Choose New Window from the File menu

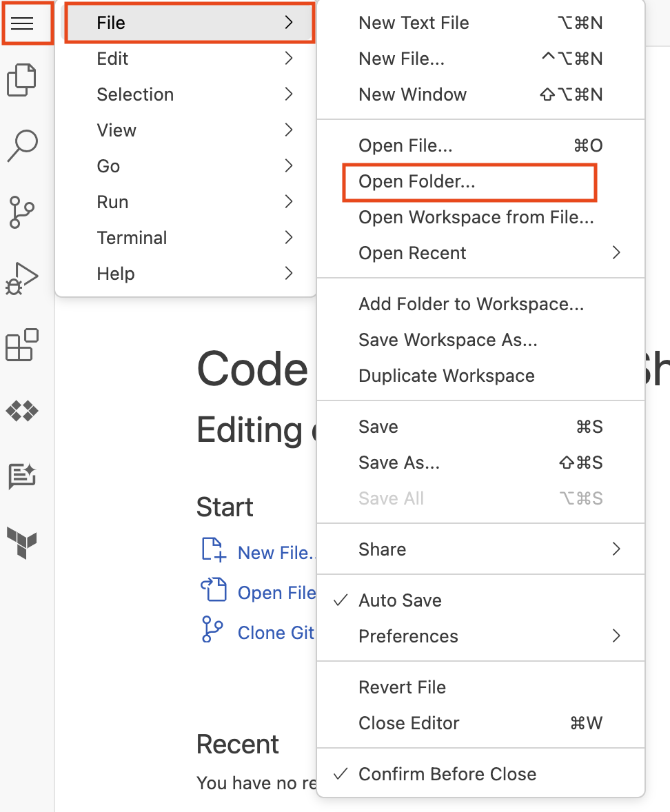(x=412, y=94)
